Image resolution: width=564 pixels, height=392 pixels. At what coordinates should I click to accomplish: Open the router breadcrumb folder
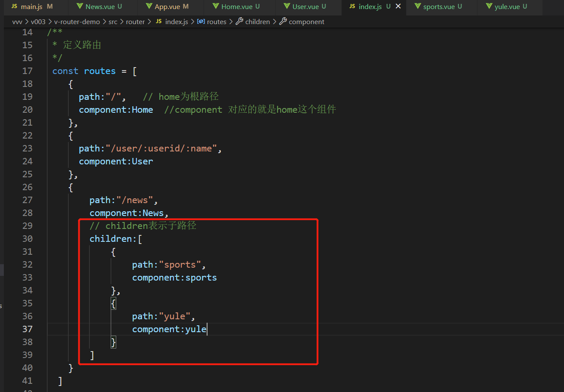tap(135, 22)
